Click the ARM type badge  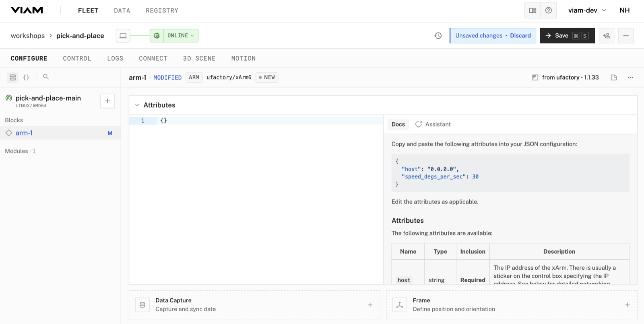(194, 78)
